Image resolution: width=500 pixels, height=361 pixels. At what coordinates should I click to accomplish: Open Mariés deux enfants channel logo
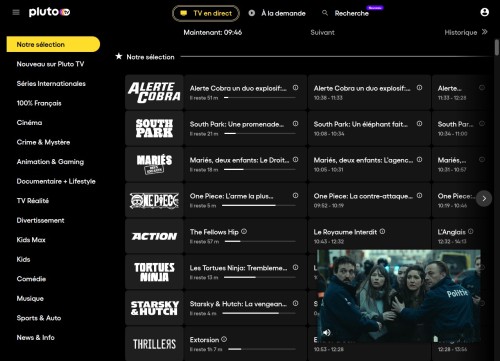[154, 164]
